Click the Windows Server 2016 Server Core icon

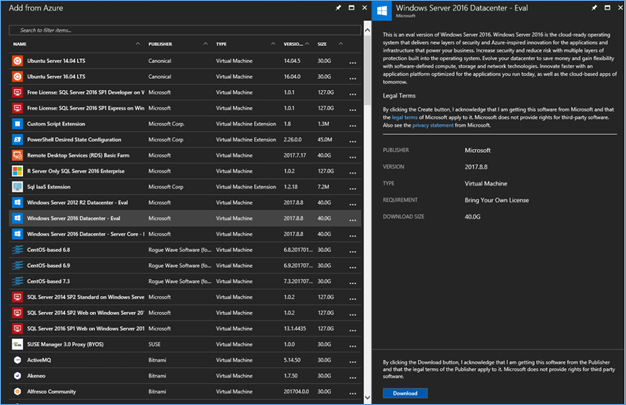[17, 234]
